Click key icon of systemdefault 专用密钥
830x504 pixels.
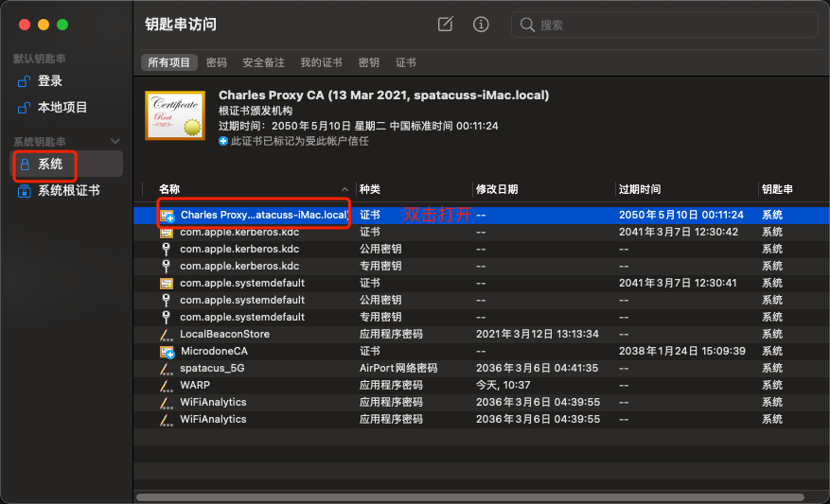click(167, 318)
